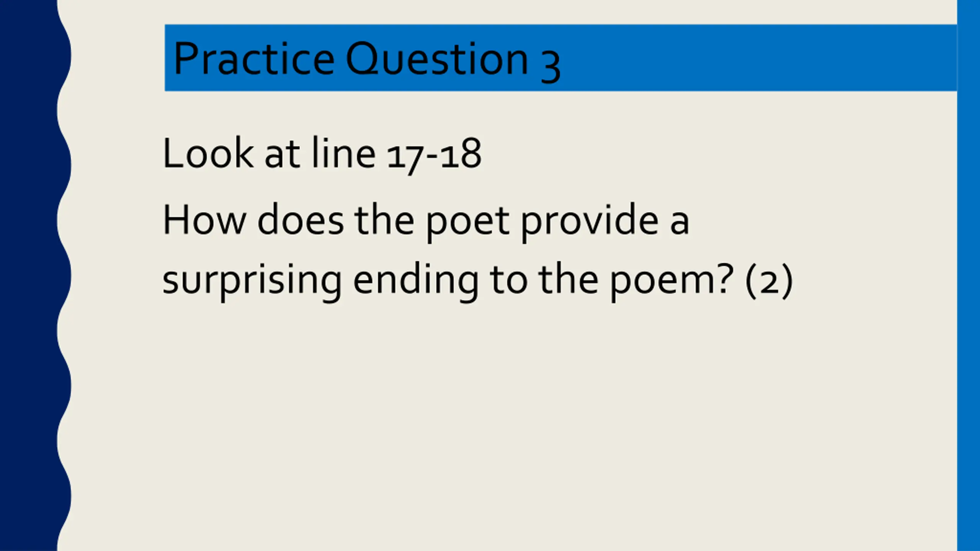Click the word "at" before "line"

282,155
